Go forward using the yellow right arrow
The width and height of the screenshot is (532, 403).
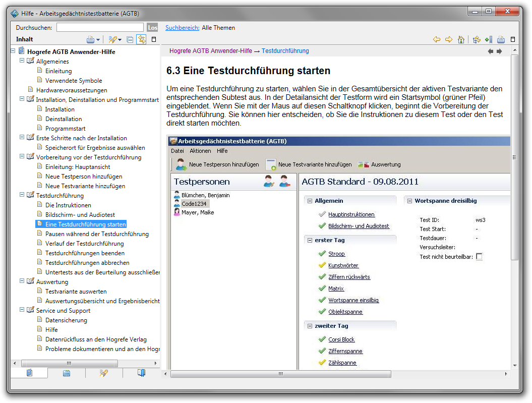pos(449,39)
